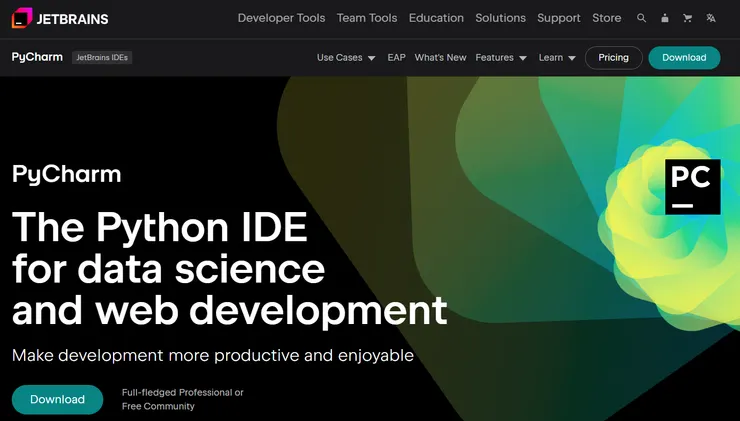This screenshot has width=740, height=421.
Task: Click the PC PyCharm logo square
Action: [x=692, y=187]
